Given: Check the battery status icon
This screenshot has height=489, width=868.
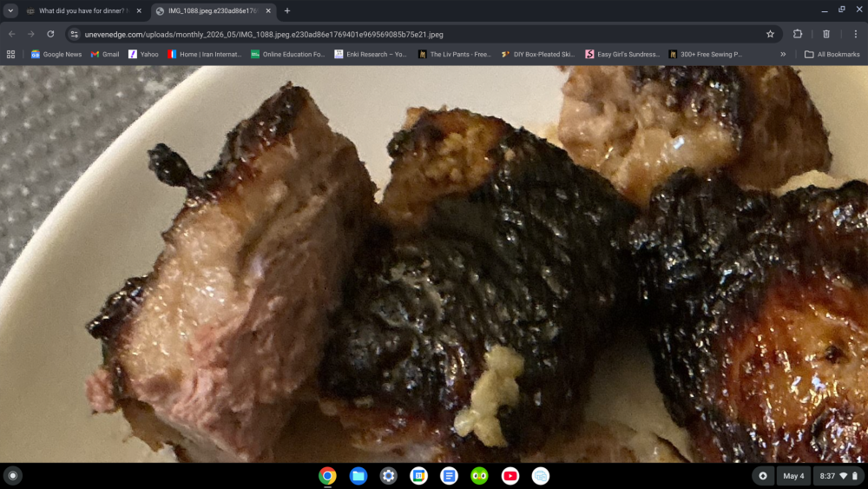Looking at the screenshot, I should tap(855, 476).
